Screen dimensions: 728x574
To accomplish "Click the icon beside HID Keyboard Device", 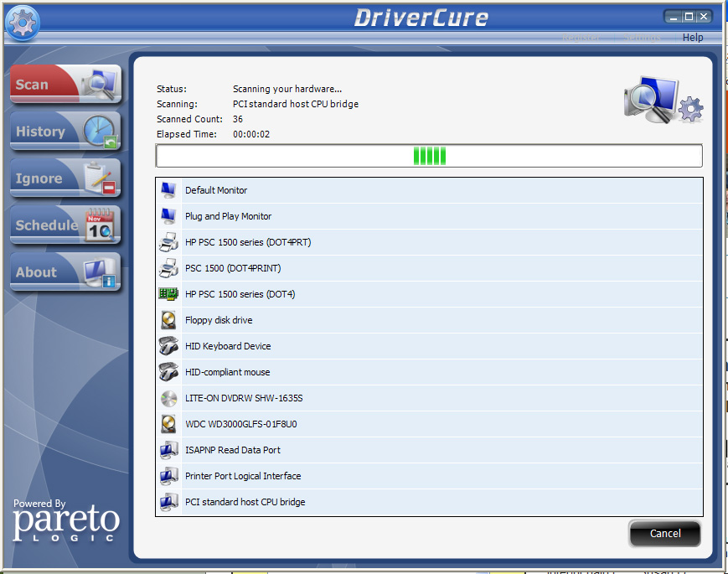I will click(x=168, y=346).
